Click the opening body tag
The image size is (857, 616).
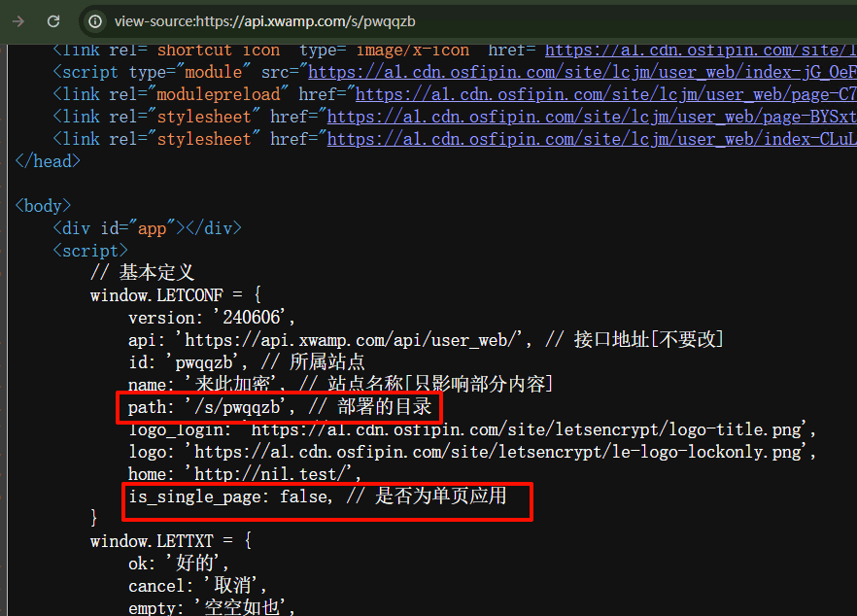(43, 206)
